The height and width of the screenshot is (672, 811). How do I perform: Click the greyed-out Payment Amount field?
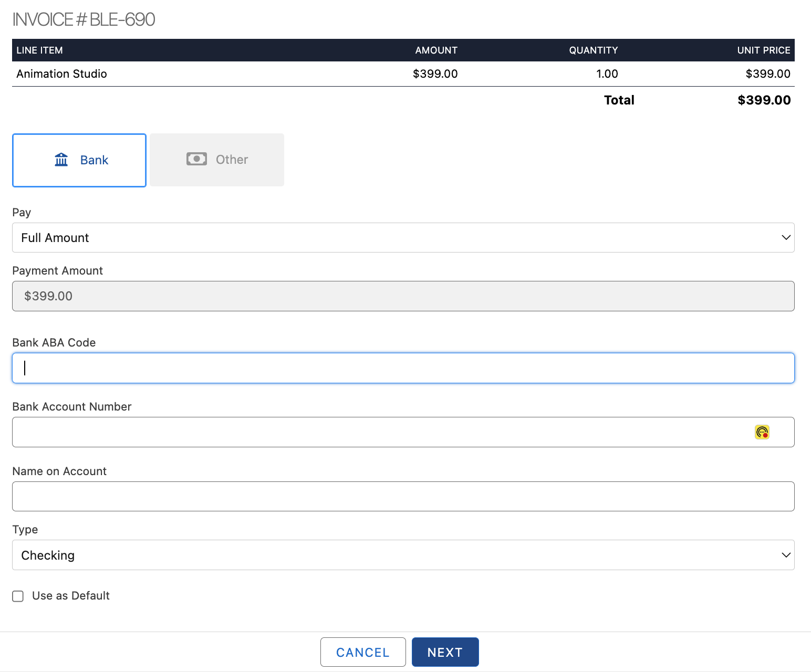click(x=402, y=296)
